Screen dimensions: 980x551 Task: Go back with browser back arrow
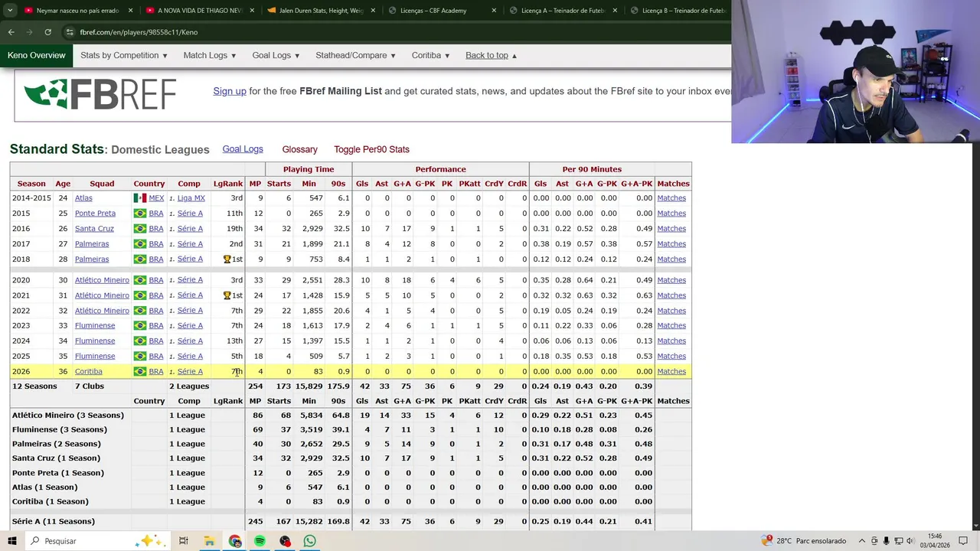click(11, 32)
